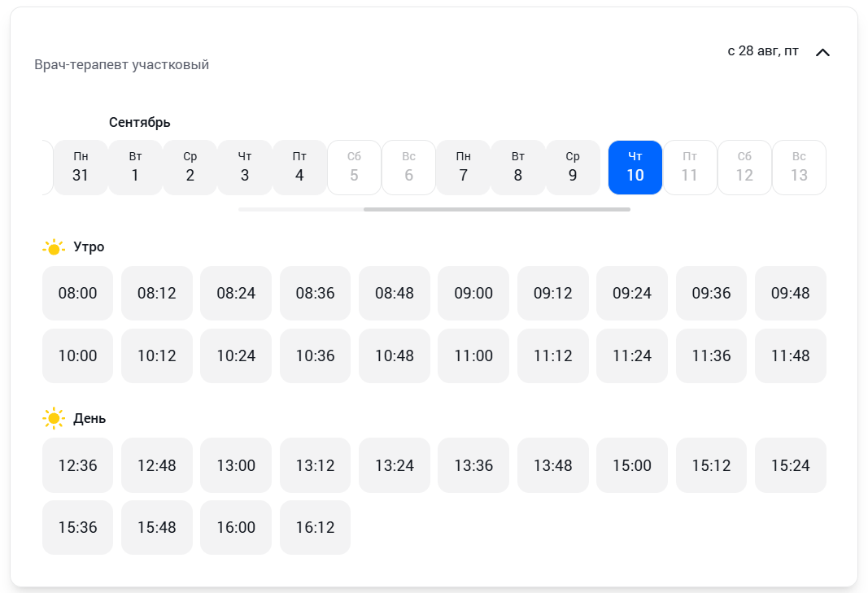Image resolution: width=868 pixels, height=593 pixels.
Task: Click the 11:48 time slot
Action: pyautogui.click(x=791, y=355)
